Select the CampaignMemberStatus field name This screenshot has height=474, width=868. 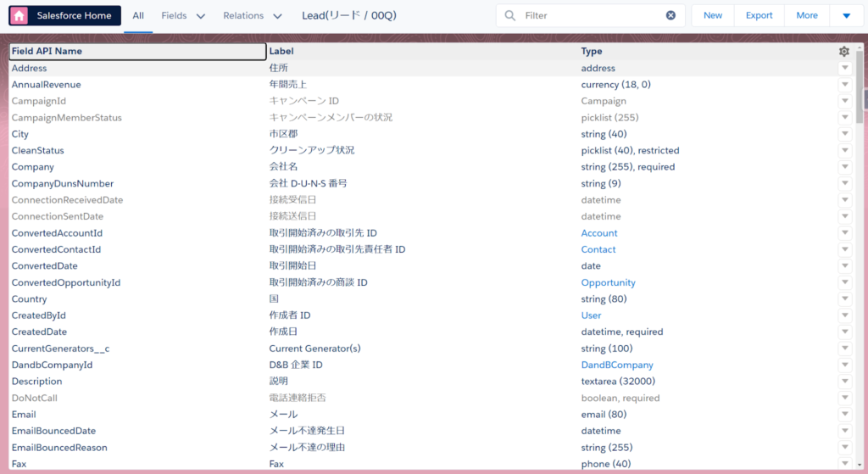(x=66, y=117)
